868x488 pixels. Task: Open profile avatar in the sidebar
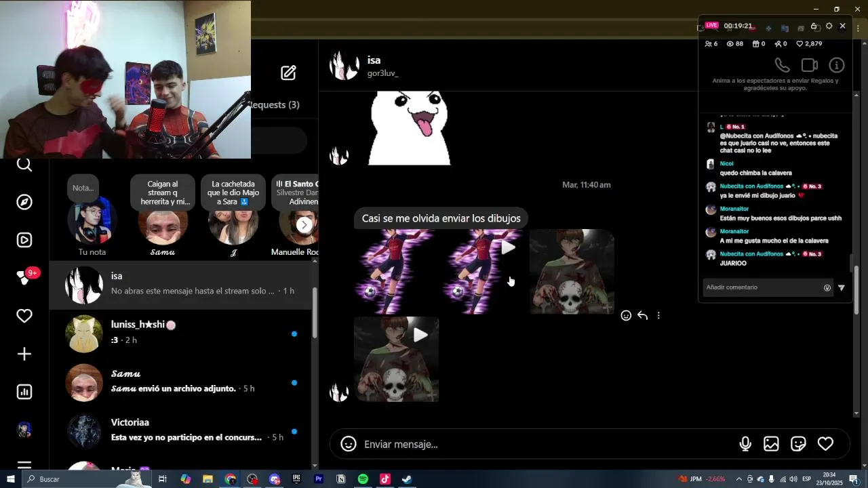(24, 430)
